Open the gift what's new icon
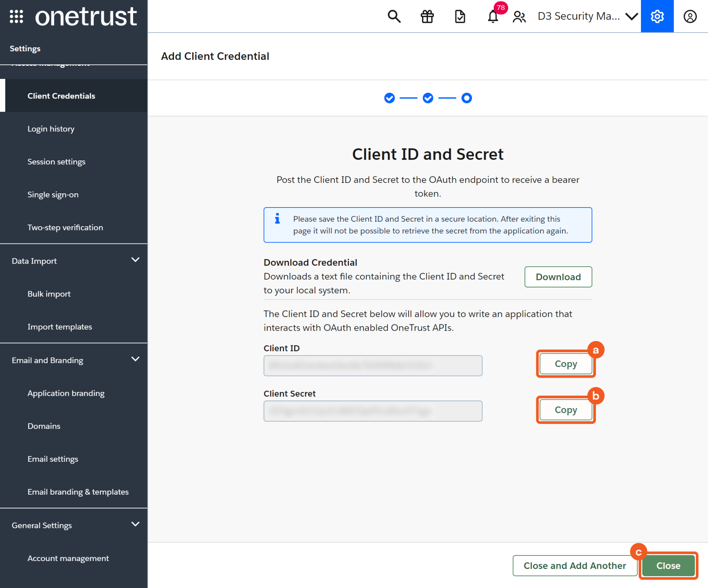Screen dimensions: 708x588 click(427, 16)
